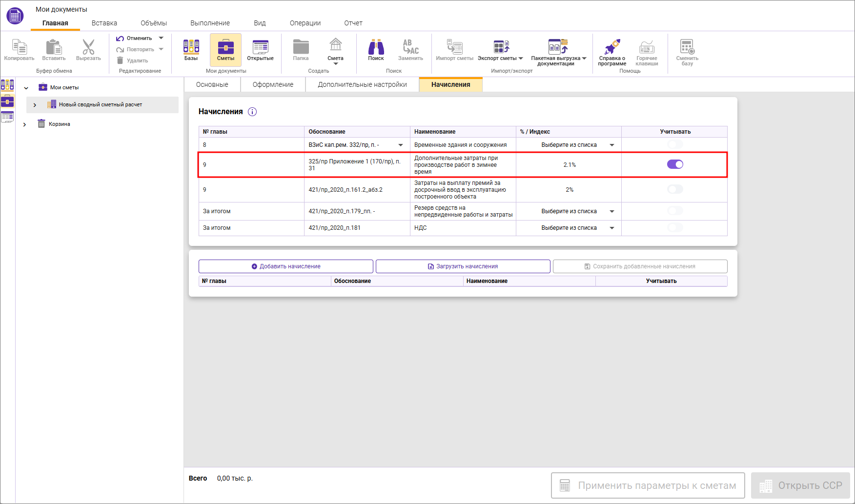Select Корзина item in the tree
855x504 pixels.
[x=59, y=124]
